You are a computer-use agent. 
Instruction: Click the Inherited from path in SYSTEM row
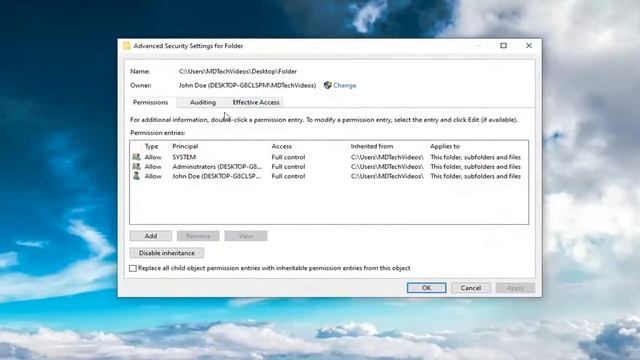tap(387, 157)
